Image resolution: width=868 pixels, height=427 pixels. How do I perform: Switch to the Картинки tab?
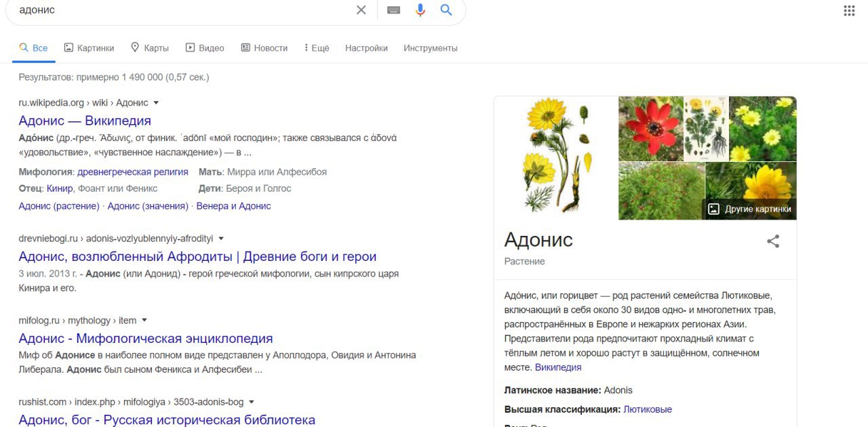[89, 48]
